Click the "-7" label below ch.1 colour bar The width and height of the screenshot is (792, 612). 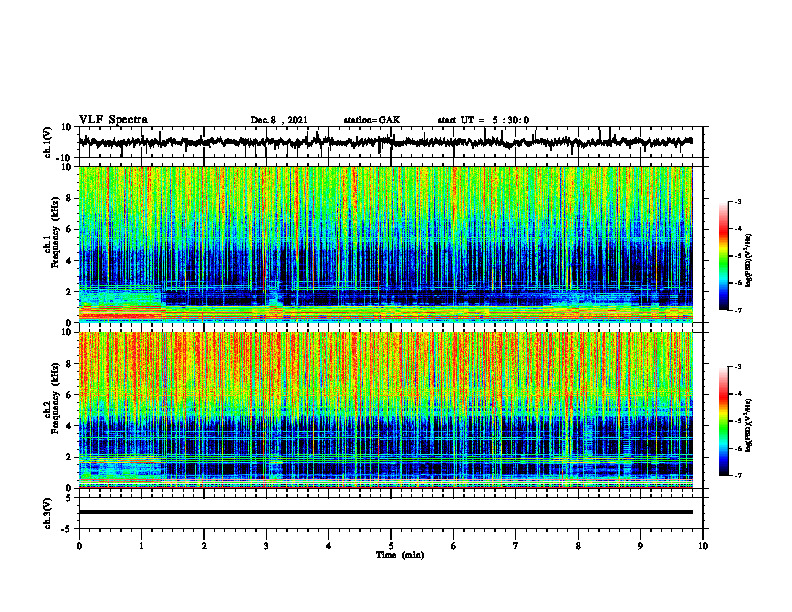[x=738, y=311]
